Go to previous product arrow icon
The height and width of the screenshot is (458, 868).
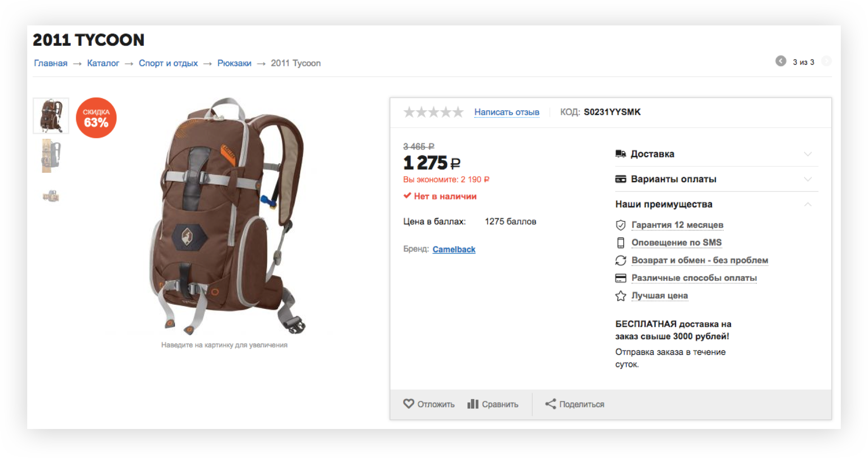780,61
